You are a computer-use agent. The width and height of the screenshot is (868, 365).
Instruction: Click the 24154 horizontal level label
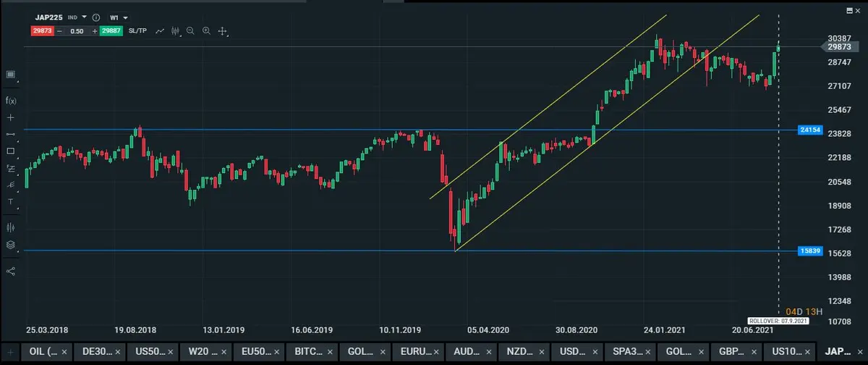point(808,130)
